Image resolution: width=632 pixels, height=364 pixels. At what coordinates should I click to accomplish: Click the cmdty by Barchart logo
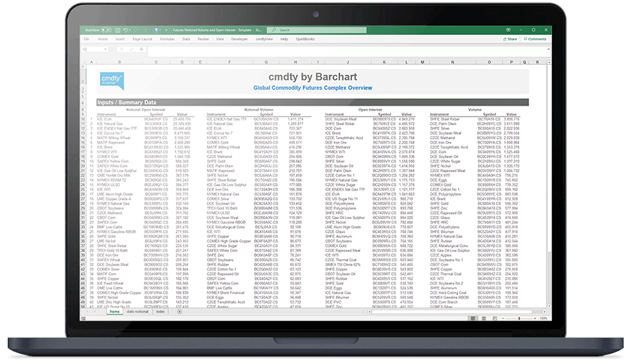pos(112,80)
